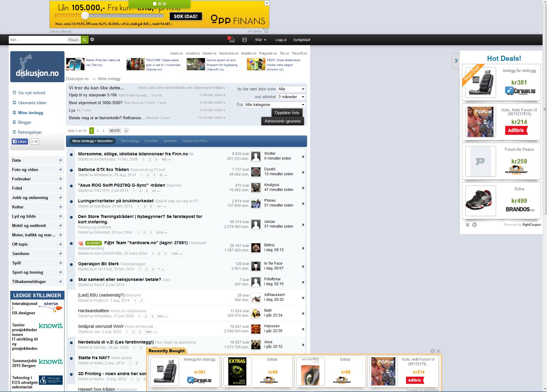Jump to page 492 of Morsomme bilannonser thread
Screen dimensions: 547x392
click(x=166, y=160)
